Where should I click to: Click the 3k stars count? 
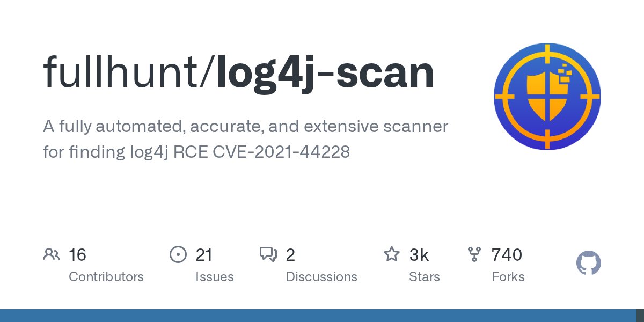[x=419, y=254]
